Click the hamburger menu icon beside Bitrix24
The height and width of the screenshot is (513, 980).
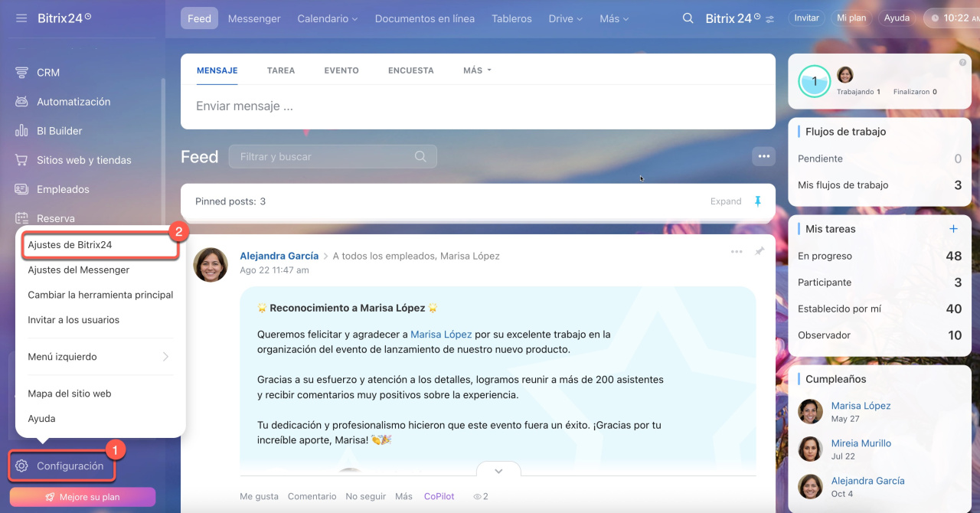pyautogui.click(x=21, y=18)
